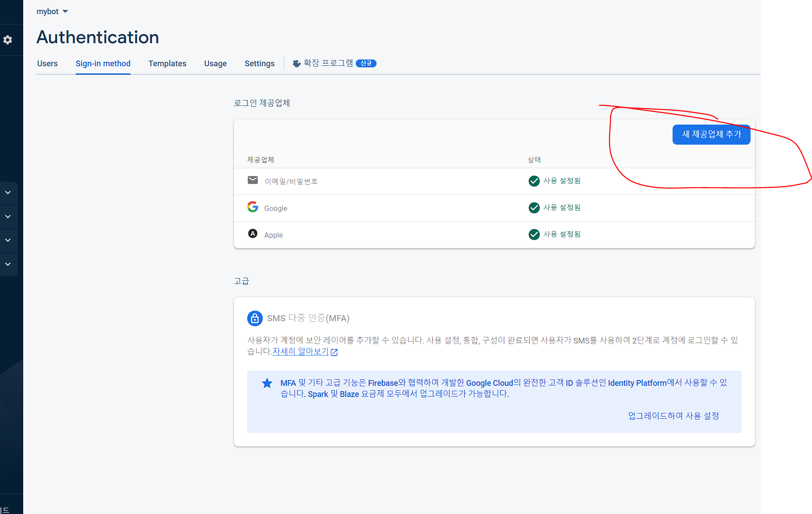Go to the Usage tab
The image size is (812, 514).
click(216, 64)
